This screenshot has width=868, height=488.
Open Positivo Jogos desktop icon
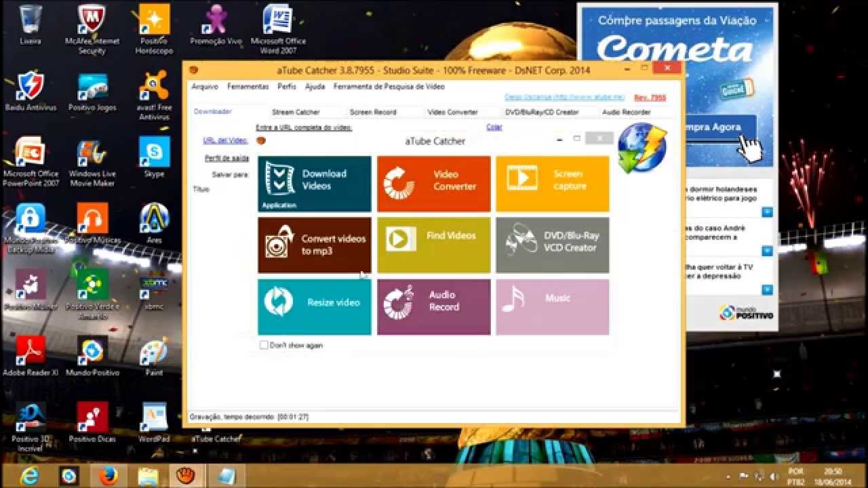[x=92, y=91]
